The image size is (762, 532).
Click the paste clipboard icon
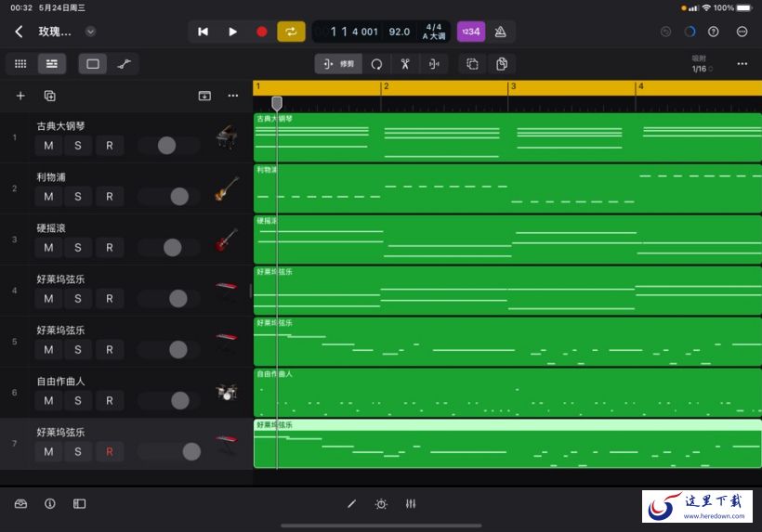pyautogui.click(x=502, y=64)
